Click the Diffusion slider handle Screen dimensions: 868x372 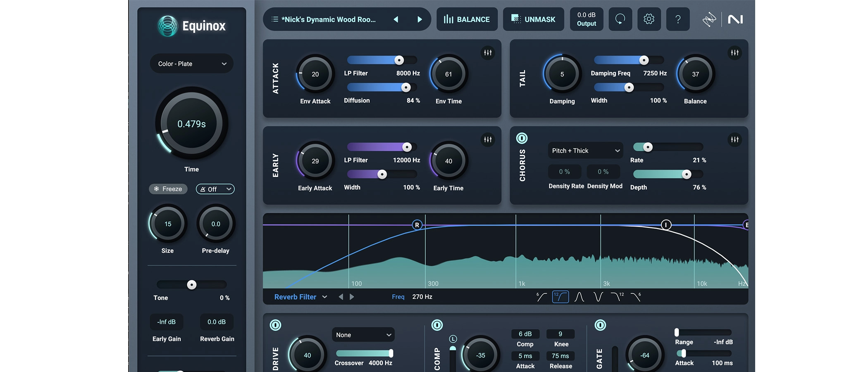(406, 87)
